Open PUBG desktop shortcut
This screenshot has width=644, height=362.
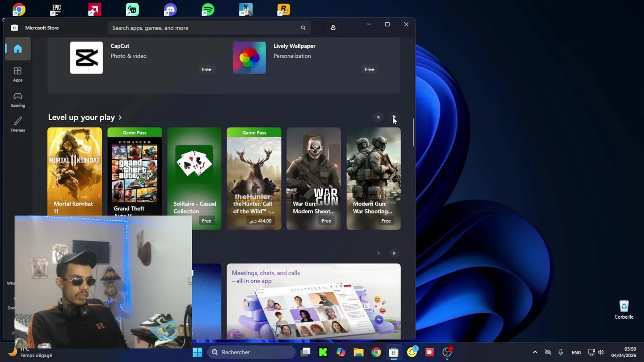tap(246, 9)
